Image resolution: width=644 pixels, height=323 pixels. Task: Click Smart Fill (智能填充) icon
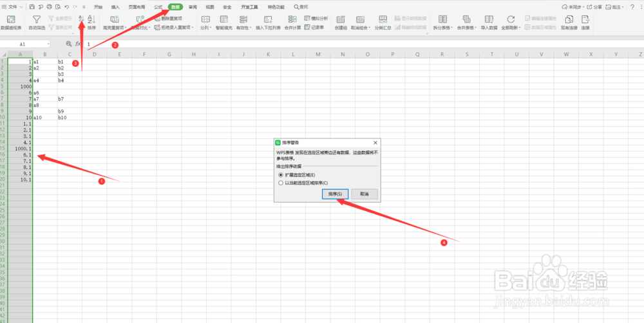224,19
